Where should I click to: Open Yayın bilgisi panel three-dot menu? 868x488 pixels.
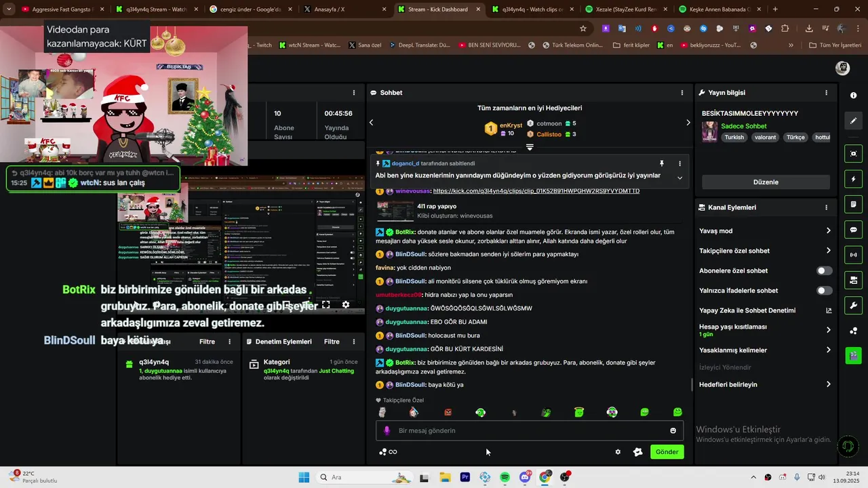pos(826,93)
